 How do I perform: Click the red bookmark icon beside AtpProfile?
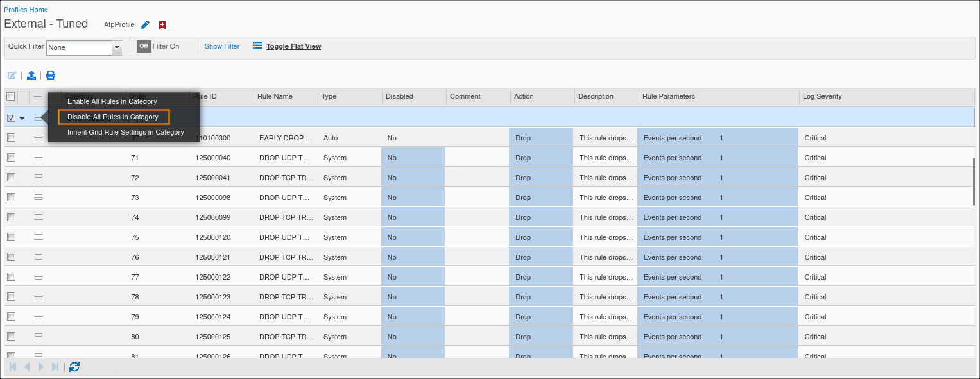162,25
